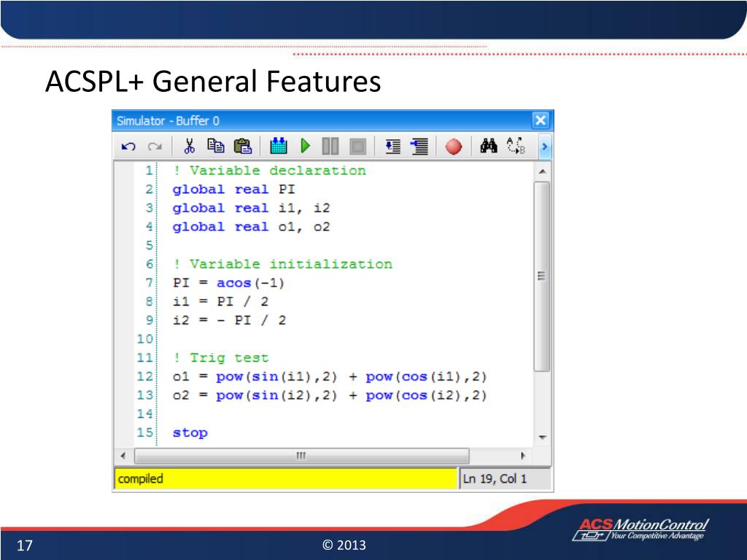Click the 'stop' keyword on line 15
747x560 pixels.
(x=190, y=433)
